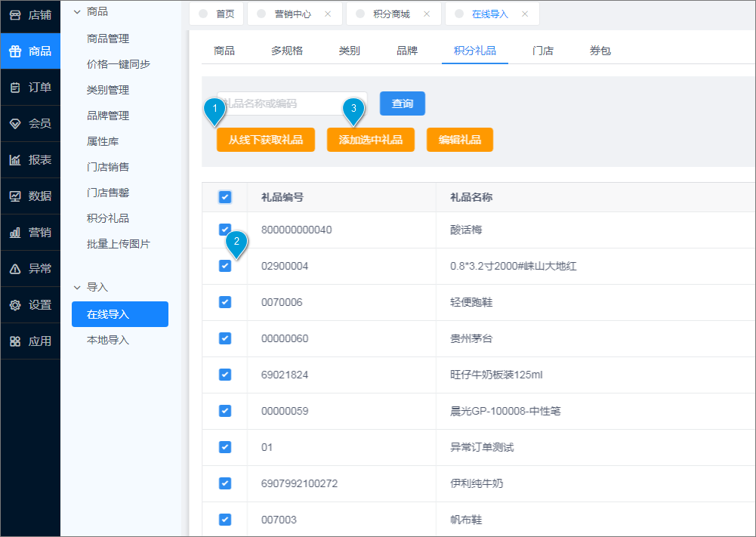756x537 pixels.
Task: Open the 券包 import tab
Action: [600, 51]
